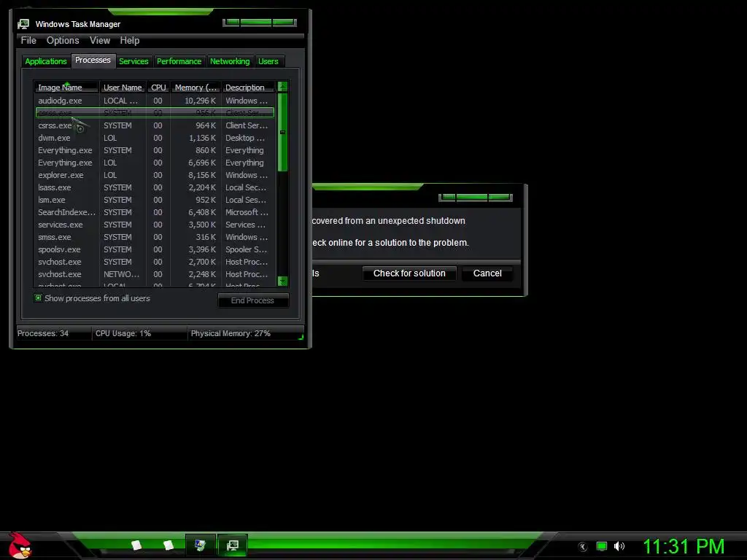Open the Angry Birds start button
Screen dimensions: 747x560
[x=20, y=545]
